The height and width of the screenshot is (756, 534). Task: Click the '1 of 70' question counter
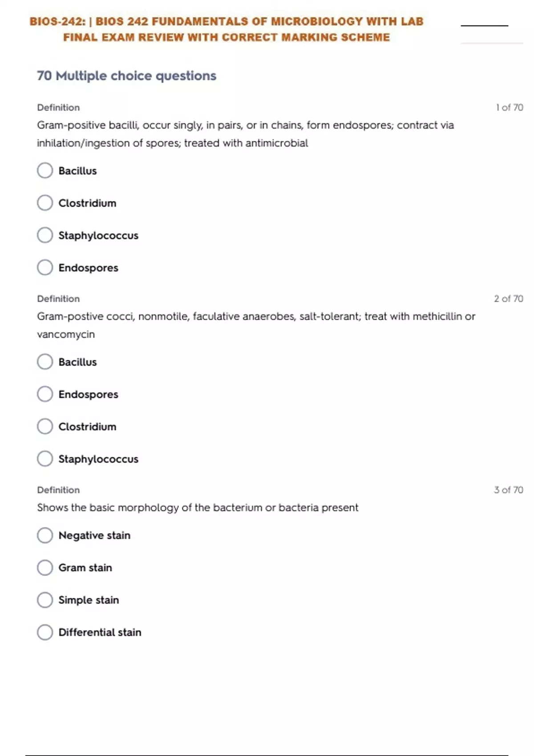coord(509,108)
